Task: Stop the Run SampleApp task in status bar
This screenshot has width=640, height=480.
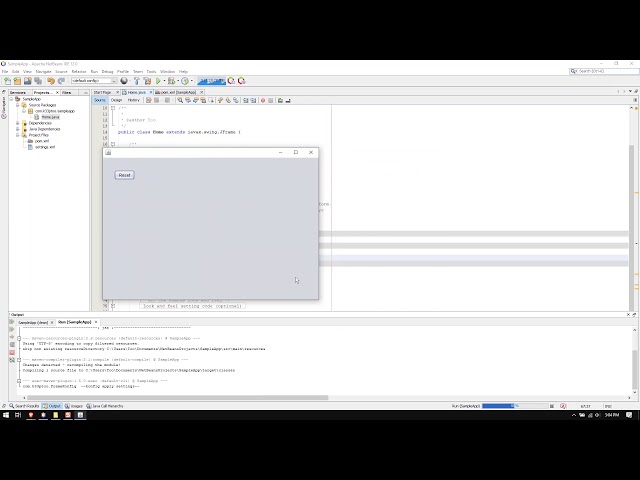Action: [x=552, y=406]
